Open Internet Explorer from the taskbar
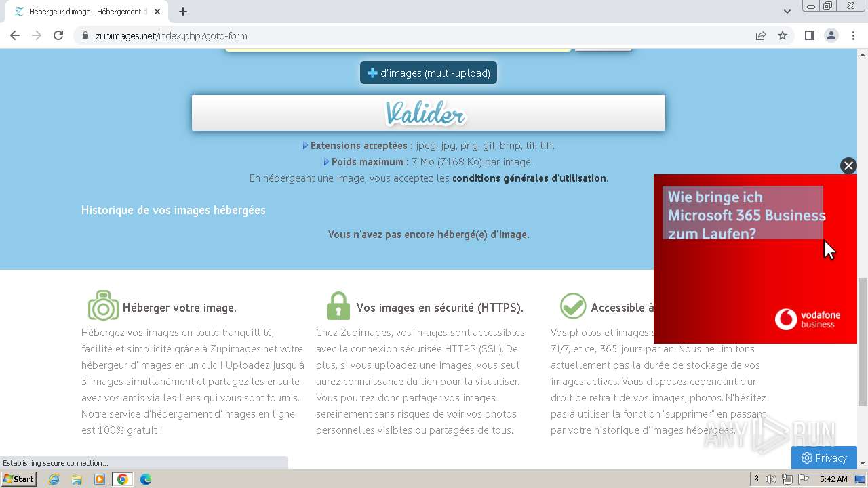This screenshot has height=488, width=868. coord(54,479)
